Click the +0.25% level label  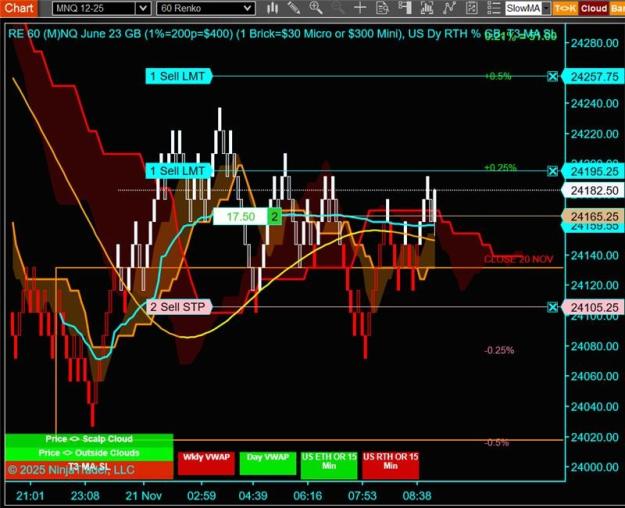click(x=501, y=167)
